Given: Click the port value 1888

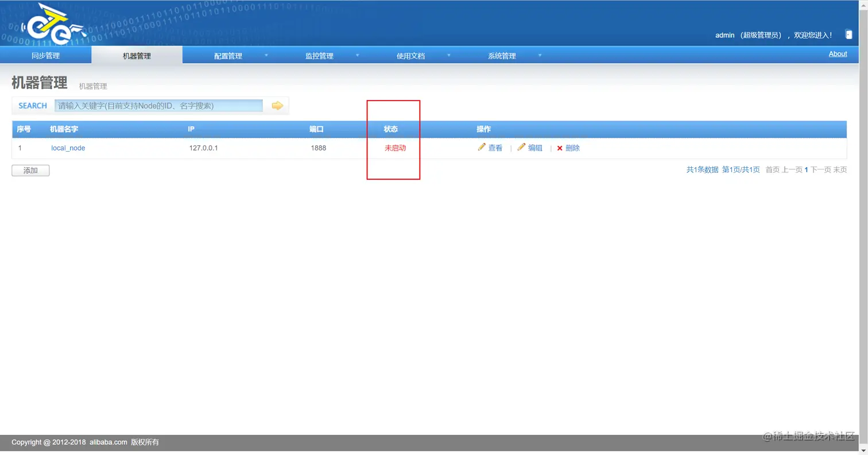Looking at the screenshot, I should point(319,148).
